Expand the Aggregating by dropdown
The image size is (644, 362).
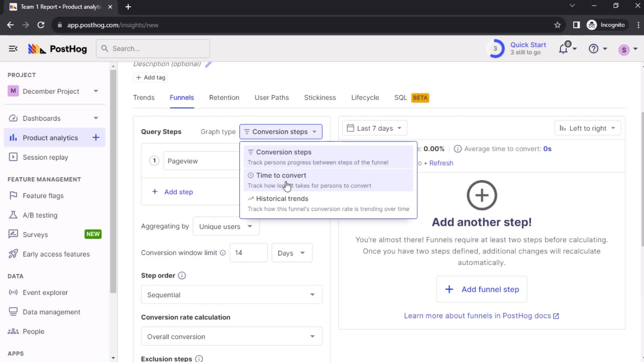tap(226, 226)
